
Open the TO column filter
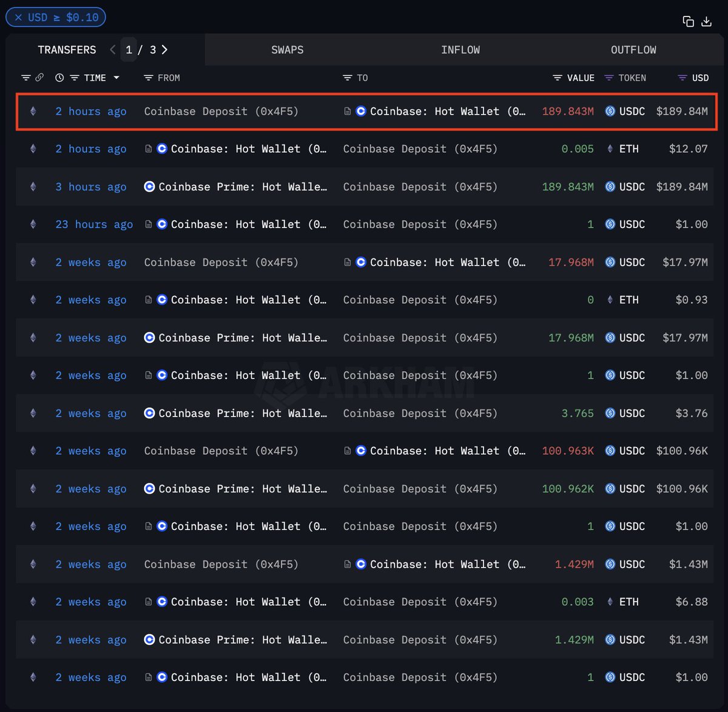[x=347, y=78]
